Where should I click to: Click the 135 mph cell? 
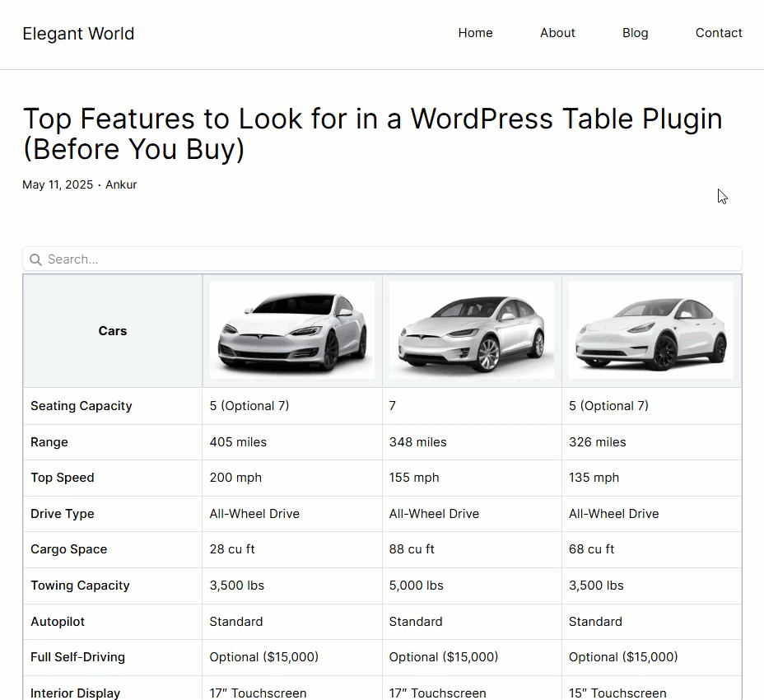click(651, 478)
